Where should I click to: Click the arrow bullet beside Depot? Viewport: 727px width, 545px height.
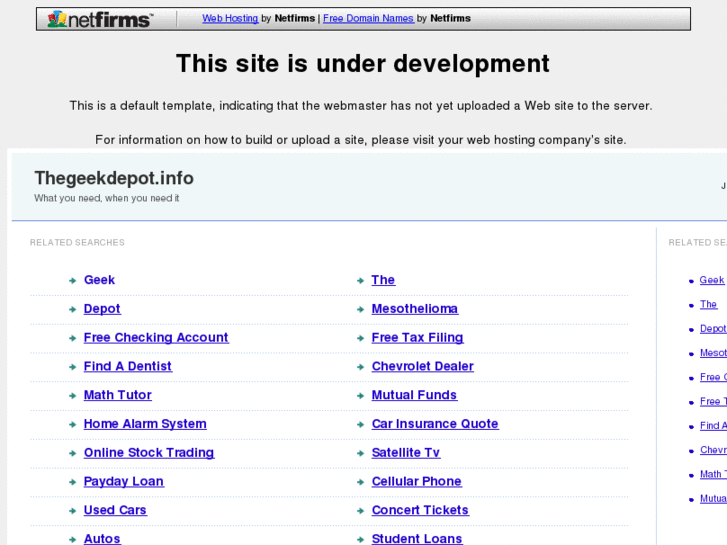tap(72, 309)
